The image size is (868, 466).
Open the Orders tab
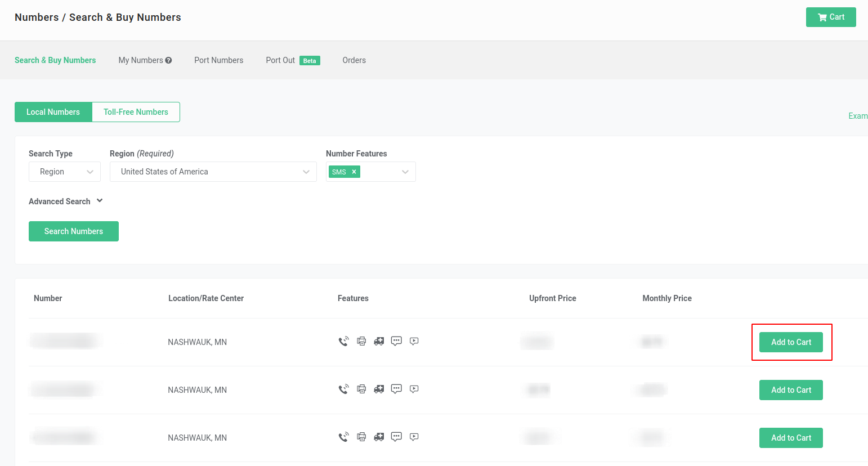click(354, 60)
